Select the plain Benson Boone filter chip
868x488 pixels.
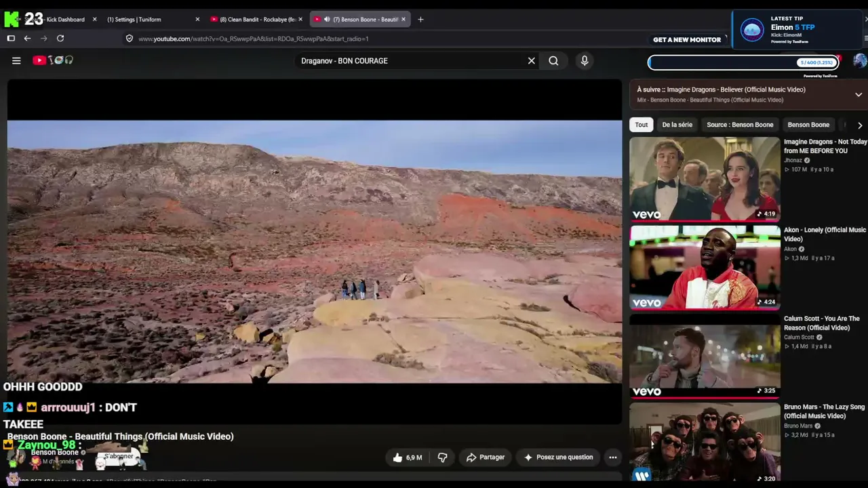(808, 125)
